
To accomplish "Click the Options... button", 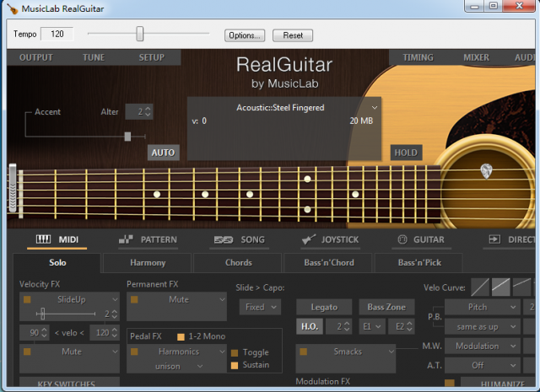I will (x=245, y=35).
